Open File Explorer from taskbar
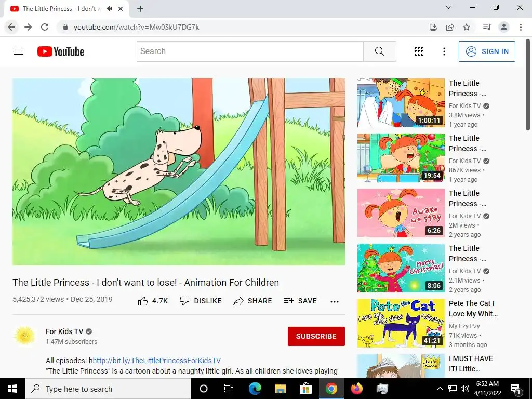Screen dimensions: 532x399 tap(280, 389)
